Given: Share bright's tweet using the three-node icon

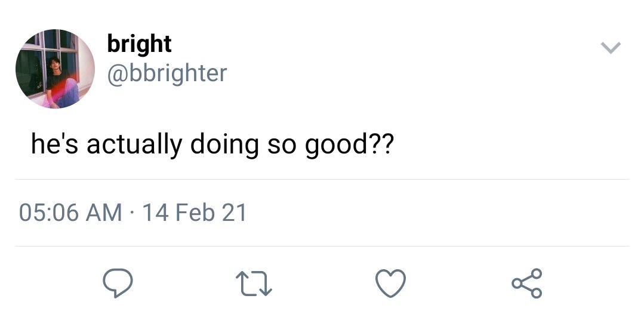Looking at the screenshot, I should [x=527, y=283].
